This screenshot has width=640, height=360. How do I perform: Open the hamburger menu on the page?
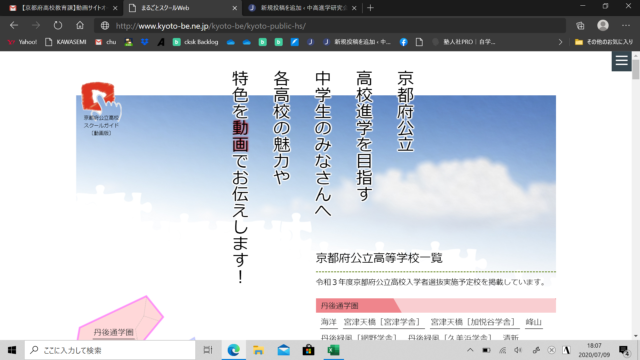tap(621, 61)
